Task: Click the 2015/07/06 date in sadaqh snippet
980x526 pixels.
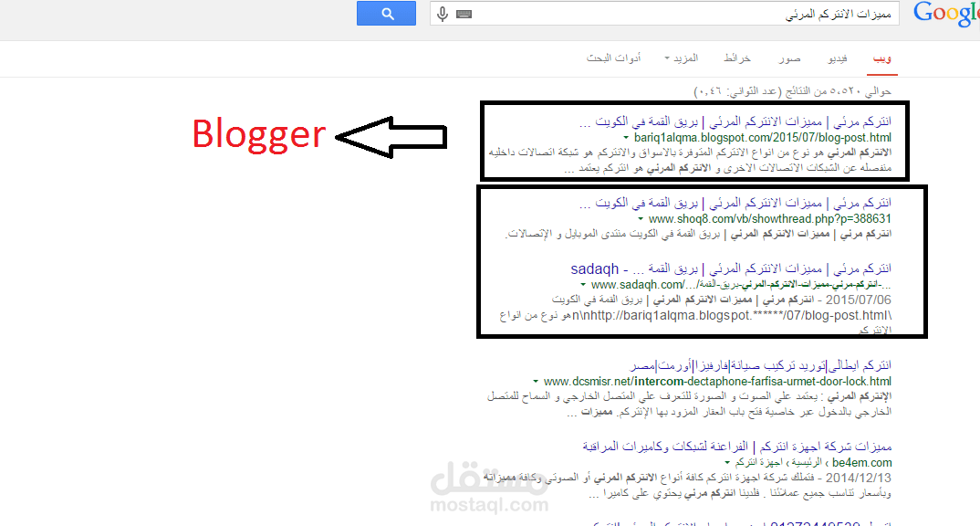Action: click(x=858, y=300)
